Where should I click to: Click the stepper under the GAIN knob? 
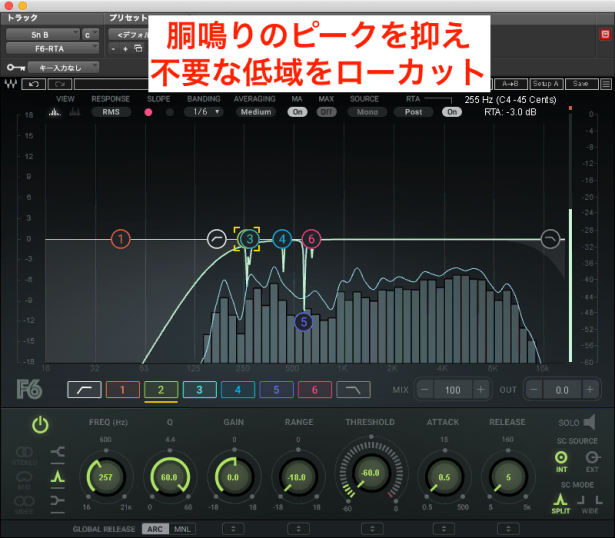[233, 529]
